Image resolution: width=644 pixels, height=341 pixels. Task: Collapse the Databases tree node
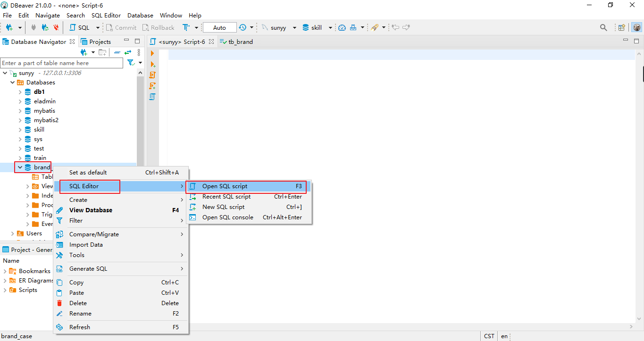[13, 83]
